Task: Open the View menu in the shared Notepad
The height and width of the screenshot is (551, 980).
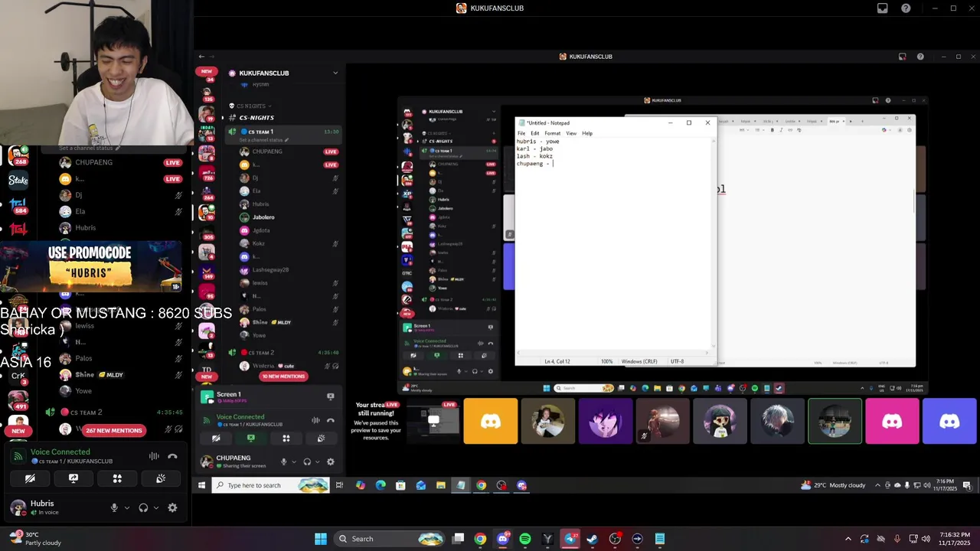Action: [571, 133]
